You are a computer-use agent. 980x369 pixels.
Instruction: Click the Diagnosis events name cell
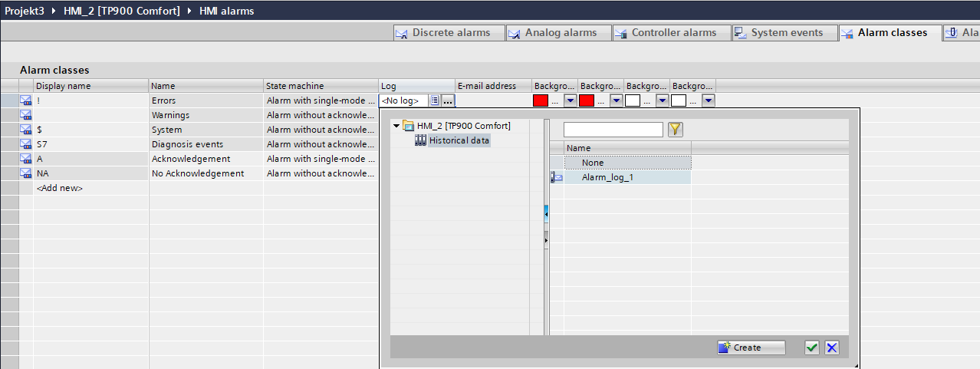[x=206, y=144]
